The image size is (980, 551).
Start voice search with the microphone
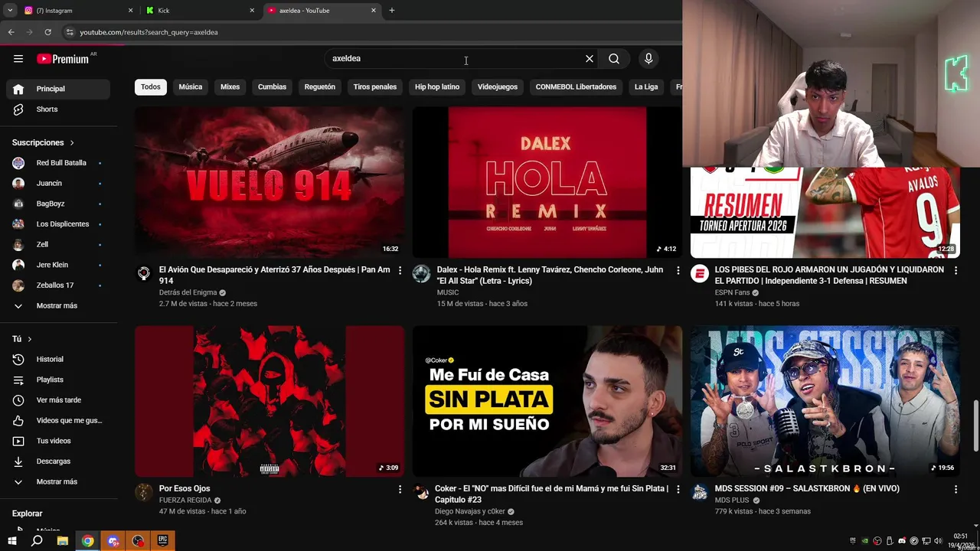(x=648, y=59)
